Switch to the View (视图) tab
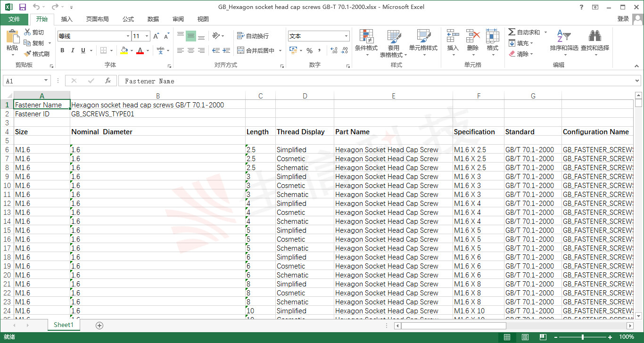 (203, 19)
